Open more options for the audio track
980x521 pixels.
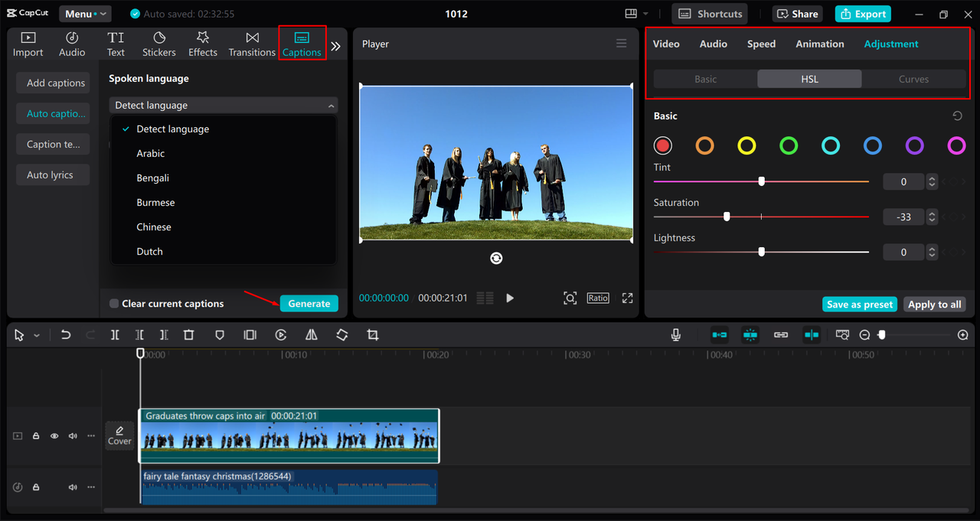click(91, 487)
